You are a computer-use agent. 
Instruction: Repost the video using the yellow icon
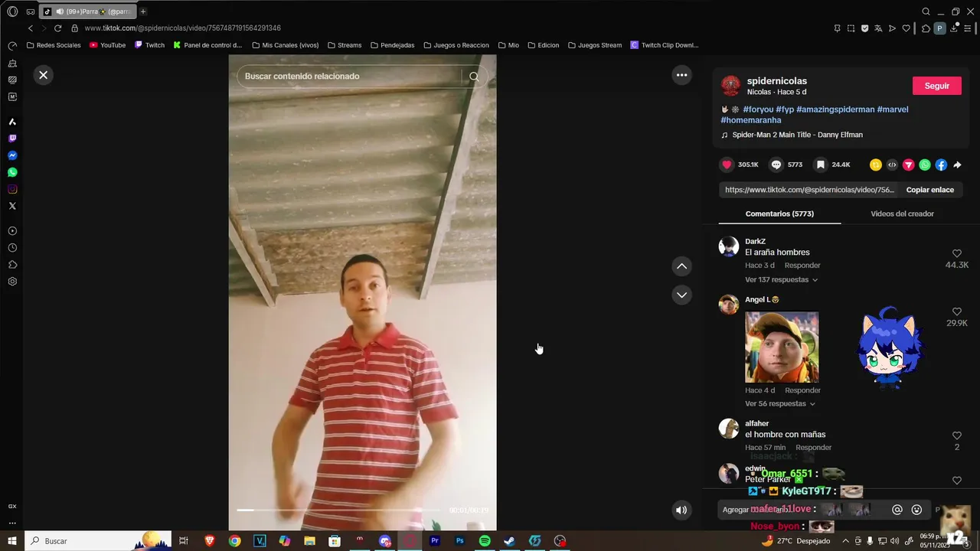[x=876, y=165]
